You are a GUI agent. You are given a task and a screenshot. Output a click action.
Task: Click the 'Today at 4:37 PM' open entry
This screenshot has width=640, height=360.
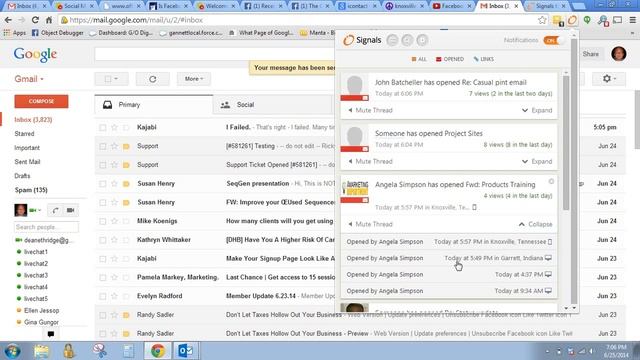point(523,274)
